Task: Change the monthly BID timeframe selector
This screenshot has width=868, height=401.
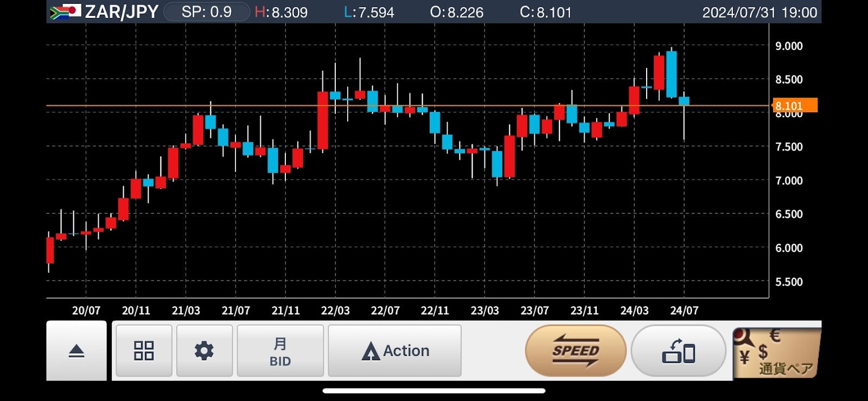Action: point(280,351)
